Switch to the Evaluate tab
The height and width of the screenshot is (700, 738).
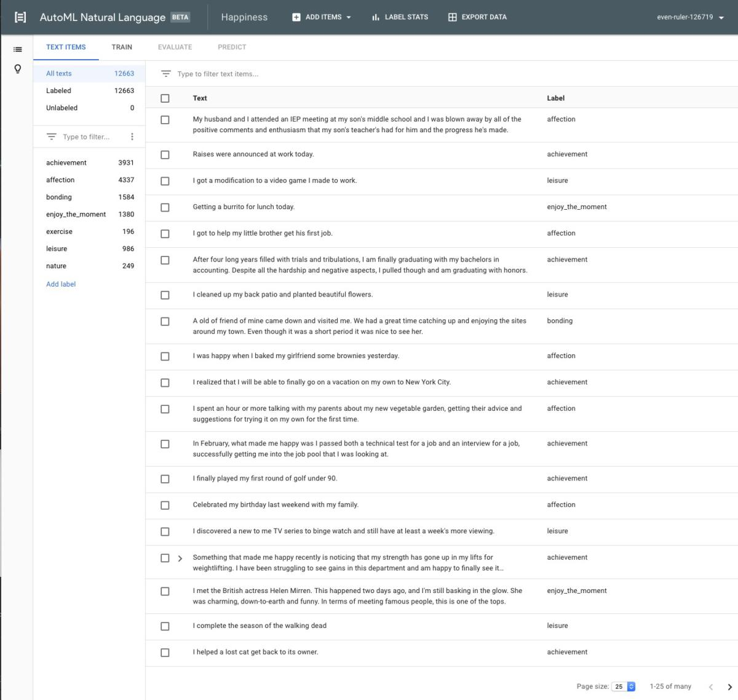175,47
